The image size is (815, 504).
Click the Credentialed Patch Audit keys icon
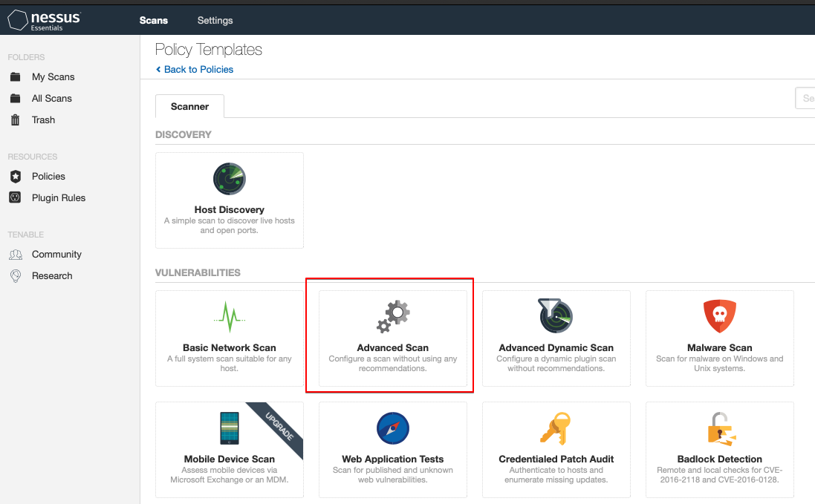556,428
